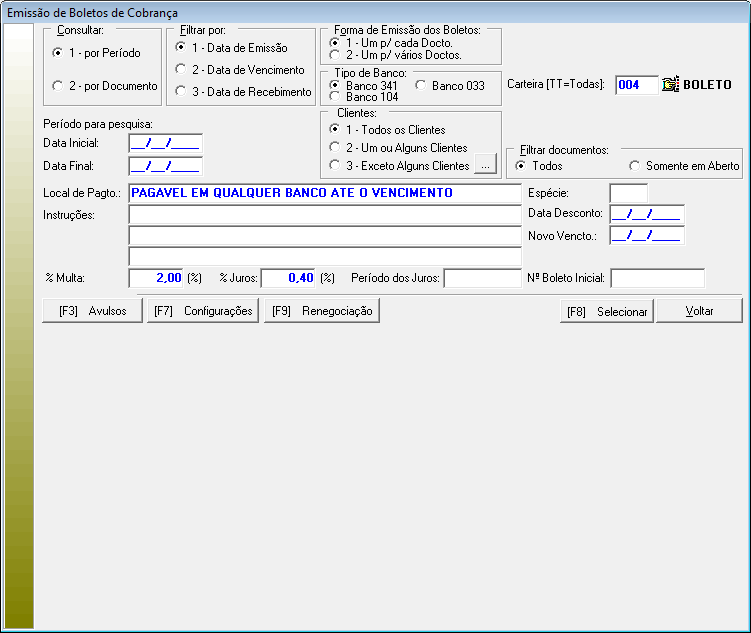This screenshot has height=633, width=751.
Task: Open [F7] Configurações
Action: click(203, 311)
